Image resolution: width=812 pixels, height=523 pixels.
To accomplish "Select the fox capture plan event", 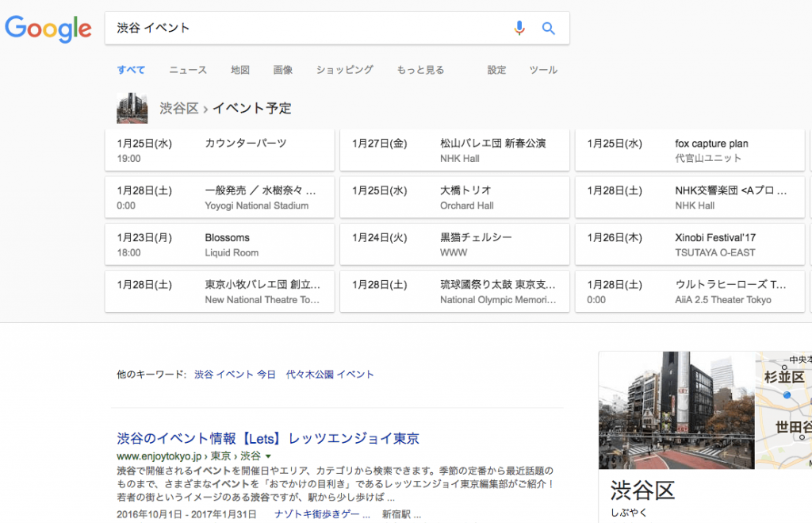I will (x=689, y=151).
